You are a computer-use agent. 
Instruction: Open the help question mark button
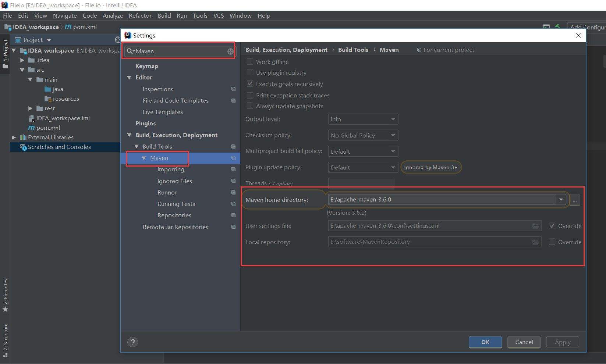(x=132, y=342)
